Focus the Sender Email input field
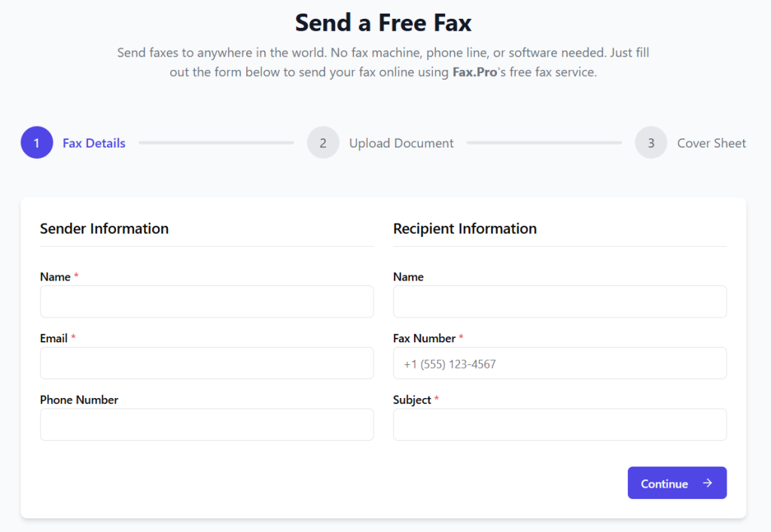The height and width of the screenshot is (532, 771). [x=207, y=363]
